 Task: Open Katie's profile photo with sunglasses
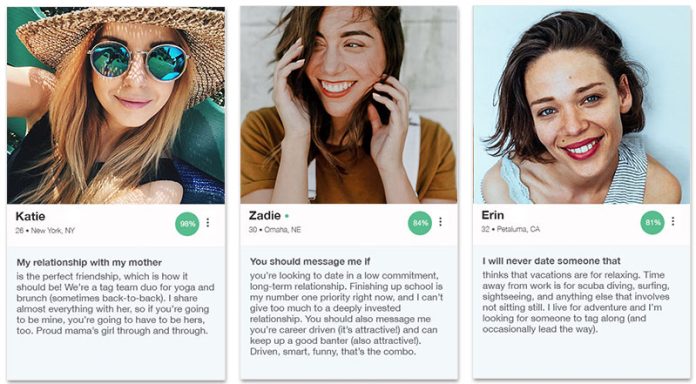[x=116, y=105]
